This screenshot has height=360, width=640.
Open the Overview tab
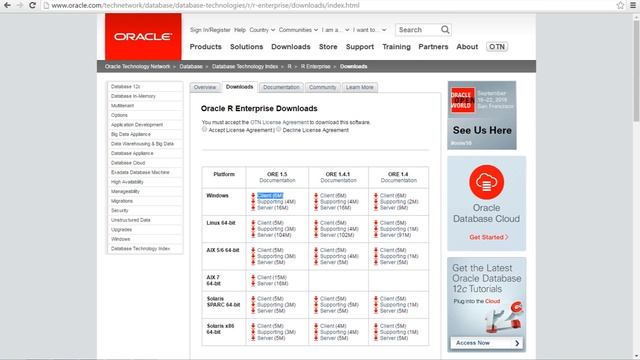(205, 87)
